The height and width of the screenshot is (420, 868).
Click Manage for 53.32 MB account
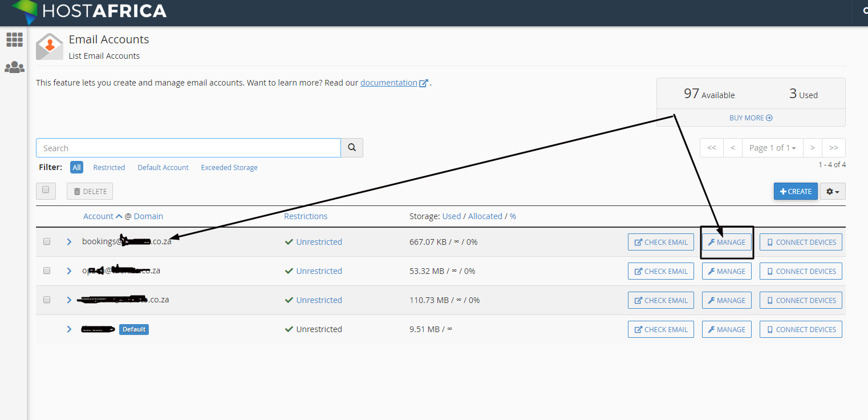pos(727,271)
